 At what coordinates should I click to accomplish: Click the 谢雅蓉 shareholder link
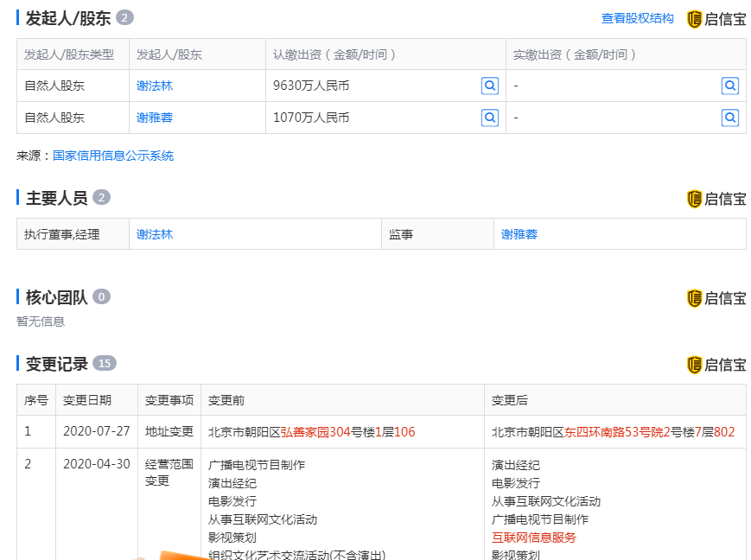pos(156,118)
